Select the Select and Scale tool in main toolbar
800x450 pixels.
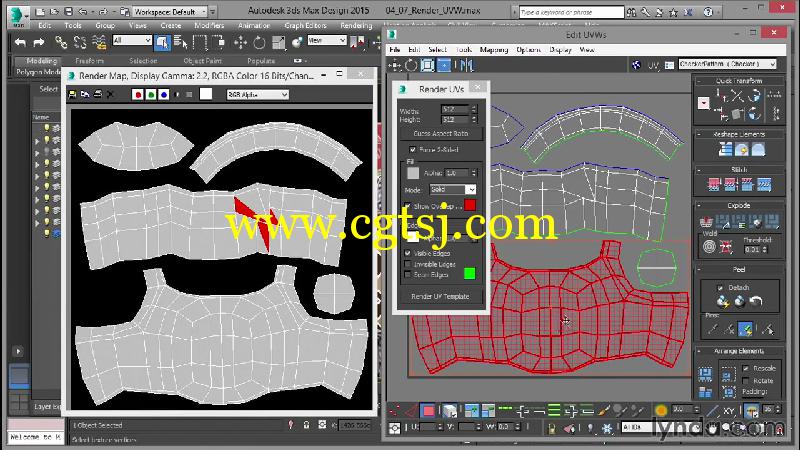pos(279,42)
